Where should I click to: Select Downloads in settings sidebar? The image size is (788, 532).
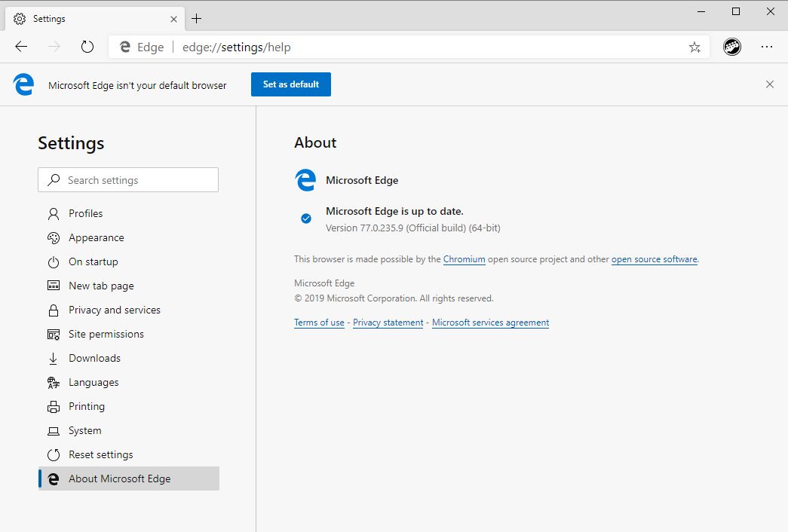pos(94,358)
